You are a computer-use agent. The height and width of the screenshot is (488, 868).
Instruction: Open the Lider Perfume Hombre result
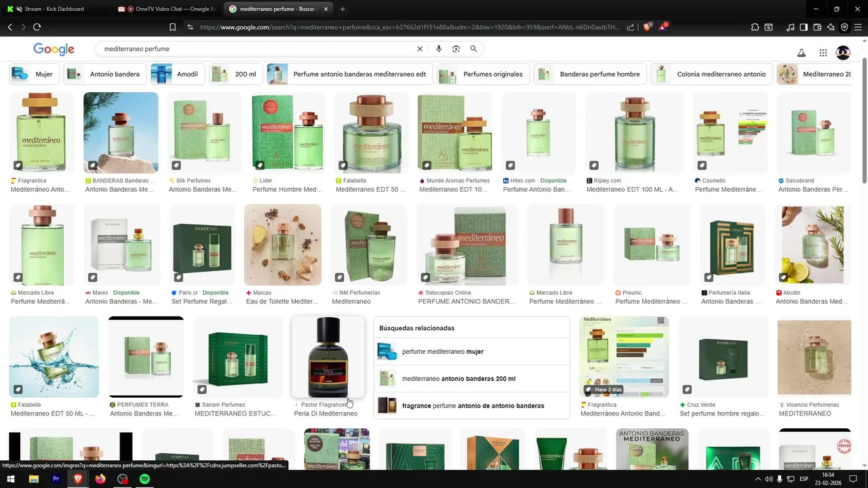288,133
